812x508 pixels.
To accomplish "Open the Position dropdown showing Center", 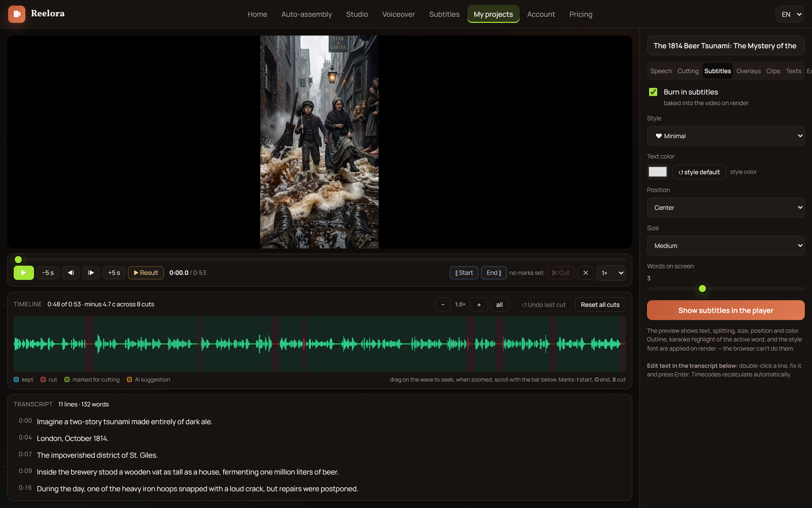I will tap(726, 208).
